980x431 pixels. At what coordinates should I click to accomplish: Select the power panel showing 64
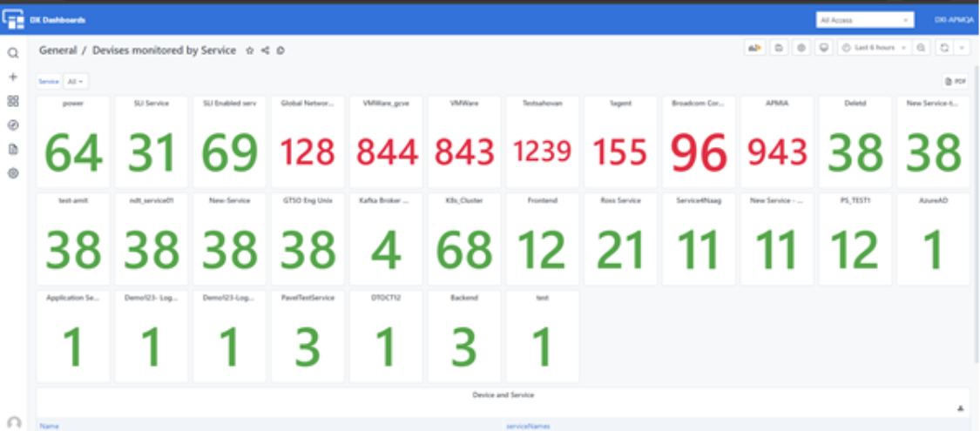74,143
